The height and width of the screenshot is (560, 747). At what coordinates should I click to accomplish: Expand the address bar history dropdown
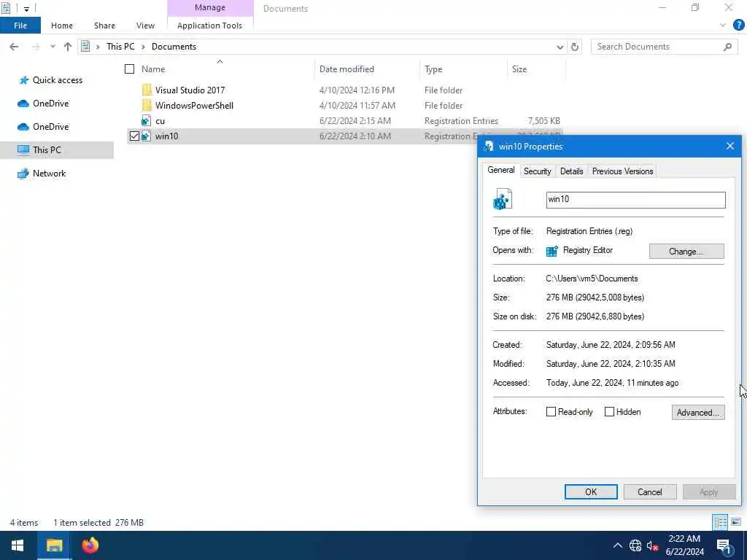[560, 47]
